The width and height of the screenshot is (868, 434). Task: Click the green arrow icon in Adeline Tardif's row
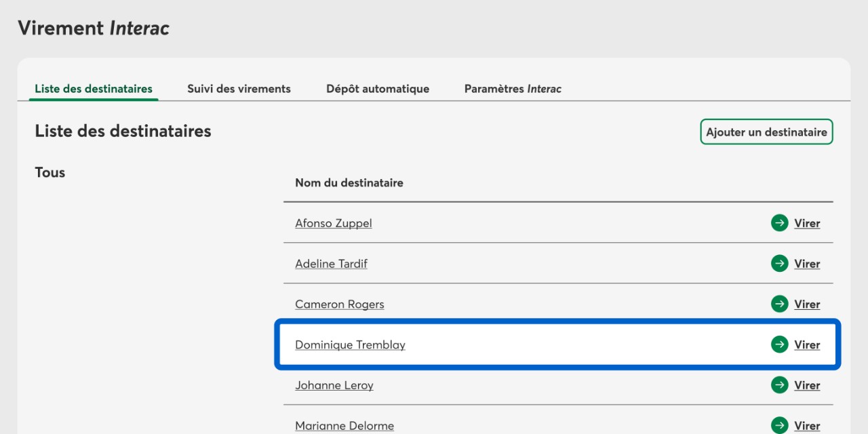point(779,264)
